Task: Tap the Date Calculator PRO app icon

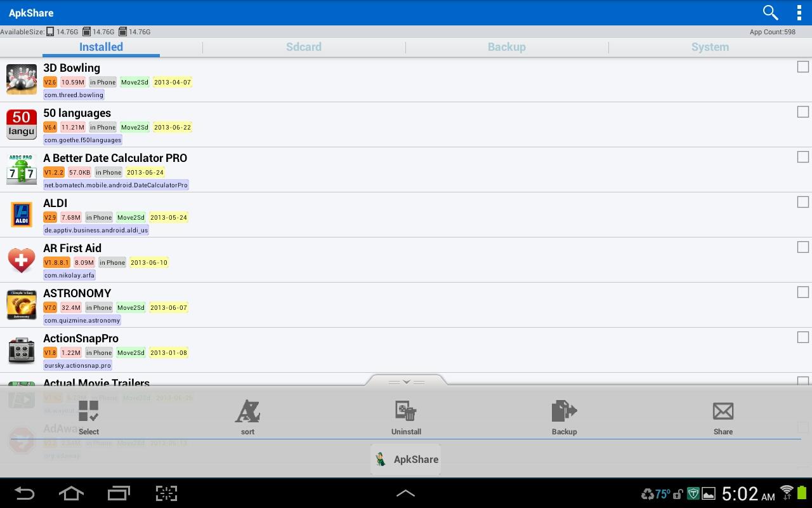Action: click(x=22, y=170)
